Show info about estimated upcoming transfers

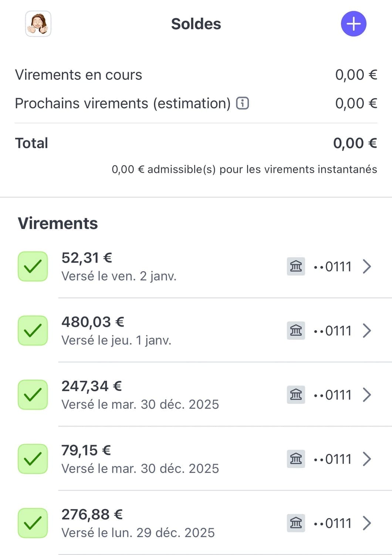[243, 103]
